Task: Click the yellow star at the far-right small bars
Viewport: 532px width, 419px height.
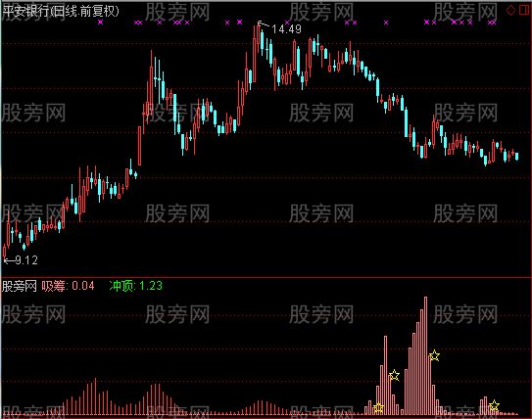Action: click(x=494, y=405)
